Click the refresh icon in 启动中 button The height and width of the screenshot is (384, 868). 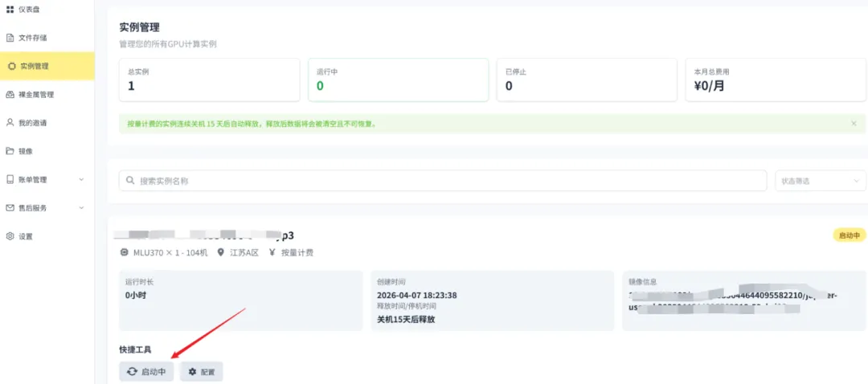coord(132,372)
